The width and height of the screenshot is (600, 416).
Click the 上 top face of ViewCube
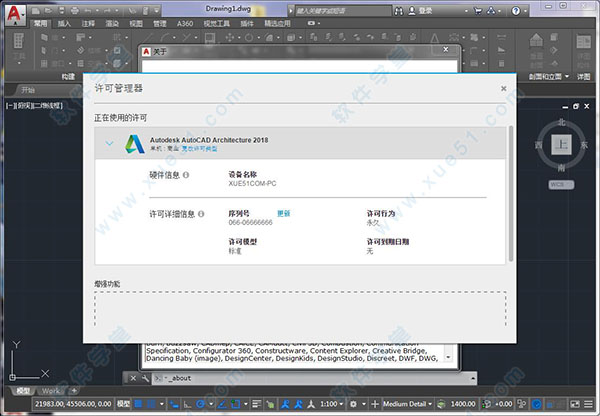pos(561,145)
